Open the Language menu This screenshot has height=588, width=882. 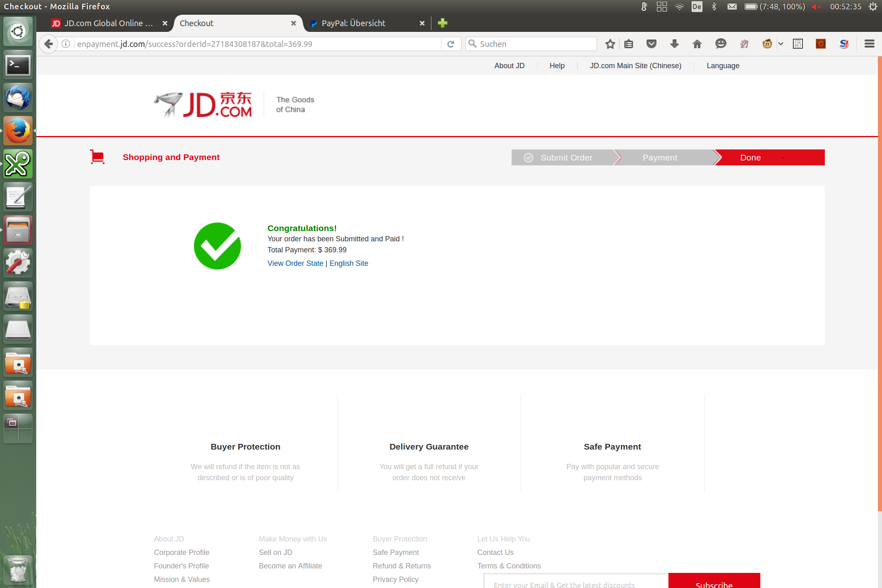pos(723,66)
